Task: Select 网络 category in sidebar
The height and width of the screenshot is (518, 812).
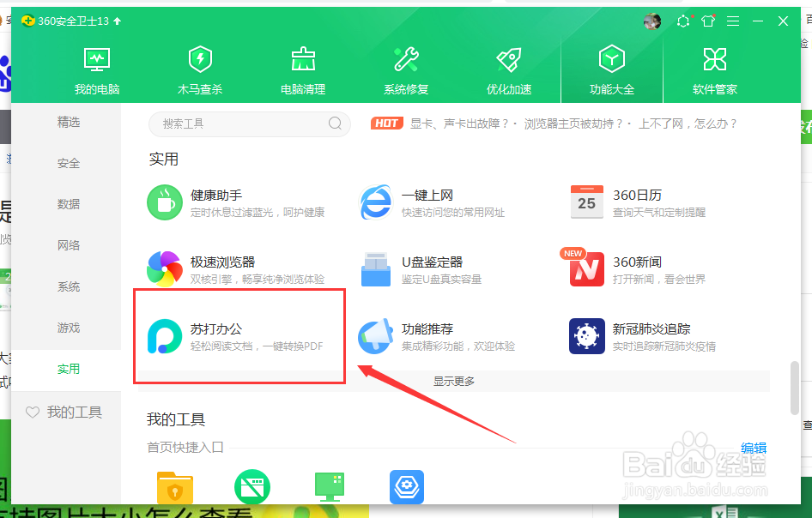Action: point(69,245)
